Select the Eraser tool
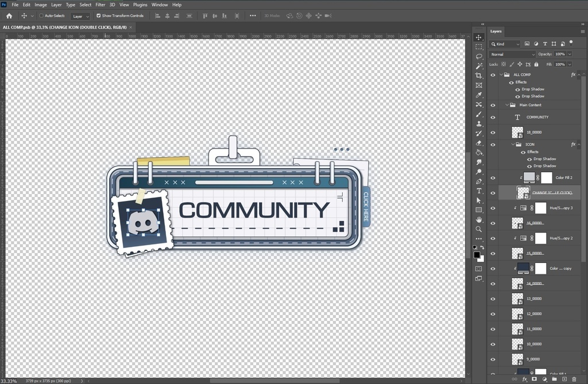 click(x=479, y=143)
